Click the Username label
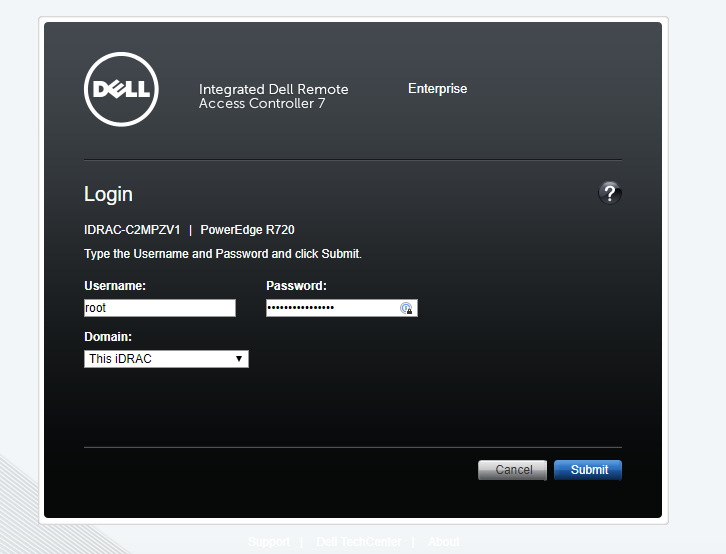Screen dimensions: 726x554 pos(115,286)
